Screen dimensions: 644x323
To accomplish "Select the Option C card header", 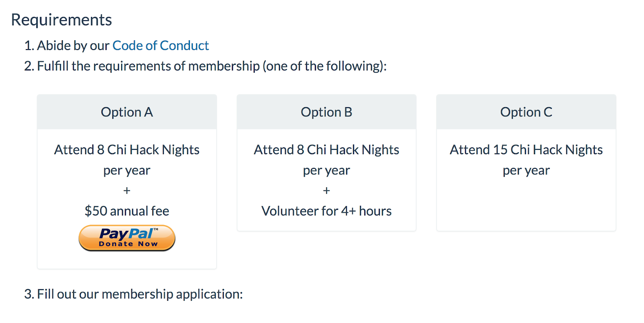I will pyautogui.click(x=526, y=112).
